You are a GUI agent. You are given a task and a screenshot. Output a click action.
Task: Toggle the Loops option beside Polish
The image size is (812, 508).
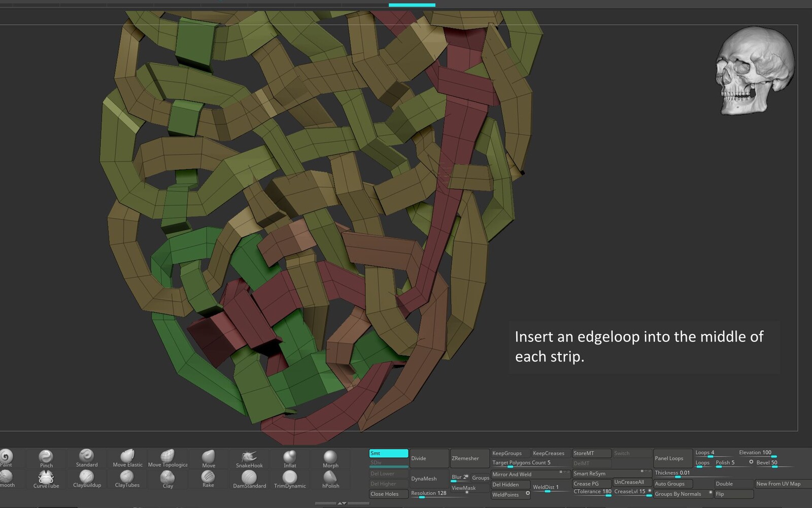point(703,463)
